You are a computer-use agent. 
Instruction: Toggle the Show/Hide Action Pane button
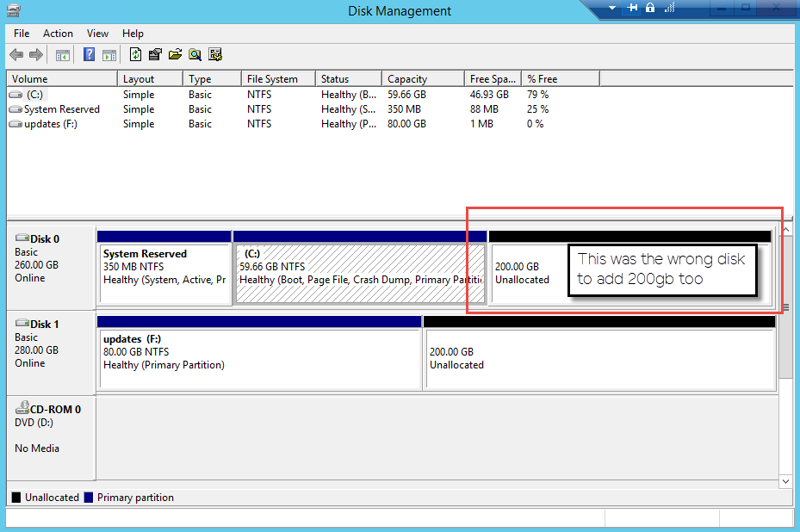[109, 55]
